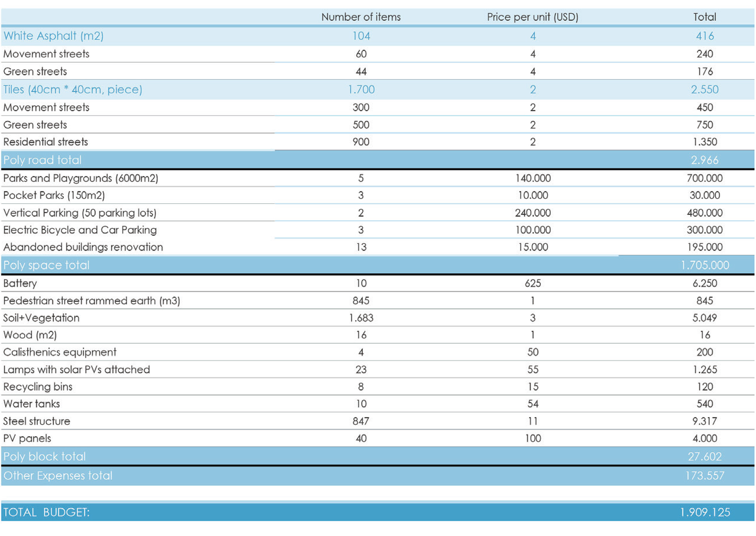Click the total budget value 1.909.125
The width and height of the screenshot is (756, 536).
(705, 512)
